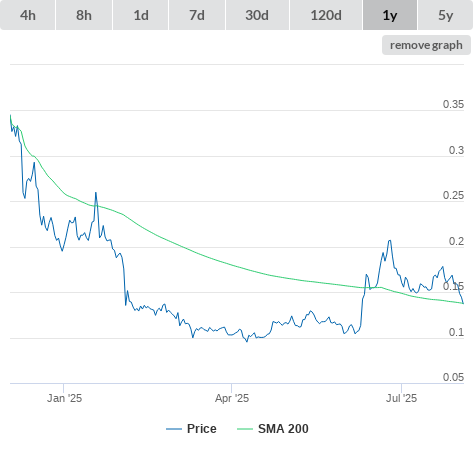Click the remove graph button
The image size is (474, 455).
coord(426,45)
